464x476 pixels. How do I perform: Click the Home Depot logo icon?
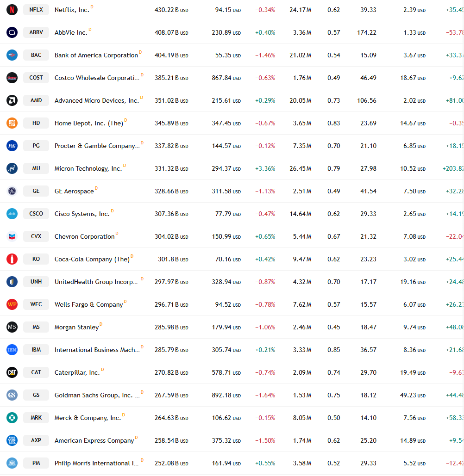12,123
